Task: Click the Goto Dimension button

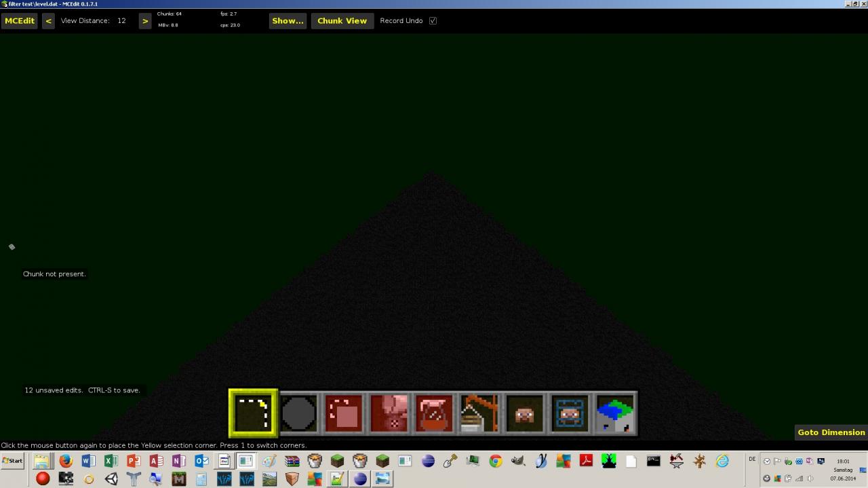Action: click(x=830, y=432)
